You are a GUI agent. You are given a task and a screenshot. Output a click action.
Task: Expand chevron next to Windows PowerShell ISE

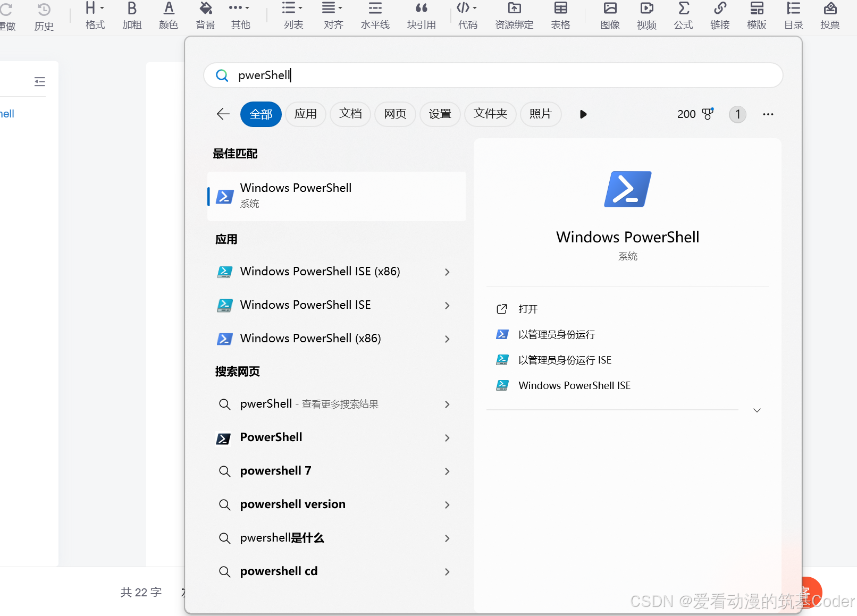(447, 306)
